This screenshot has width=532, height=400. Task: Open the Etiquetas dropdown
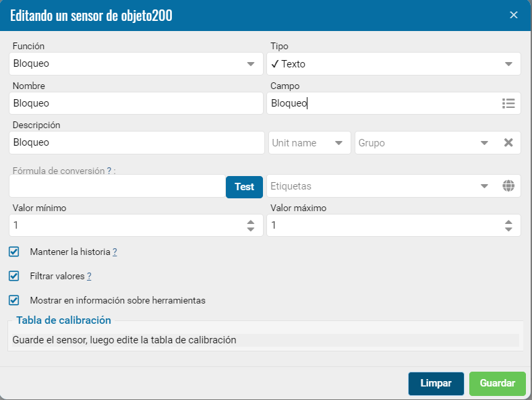point(380,186)
